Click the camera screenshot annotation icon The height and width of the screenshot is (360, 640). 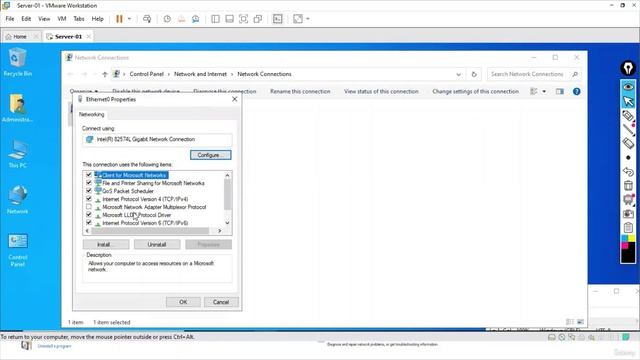(628, 213)
